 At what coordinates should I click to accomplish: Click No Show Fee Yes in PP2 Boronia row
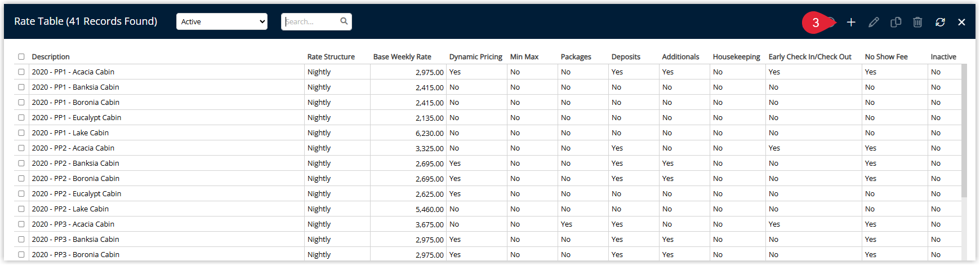pos(871,179)
